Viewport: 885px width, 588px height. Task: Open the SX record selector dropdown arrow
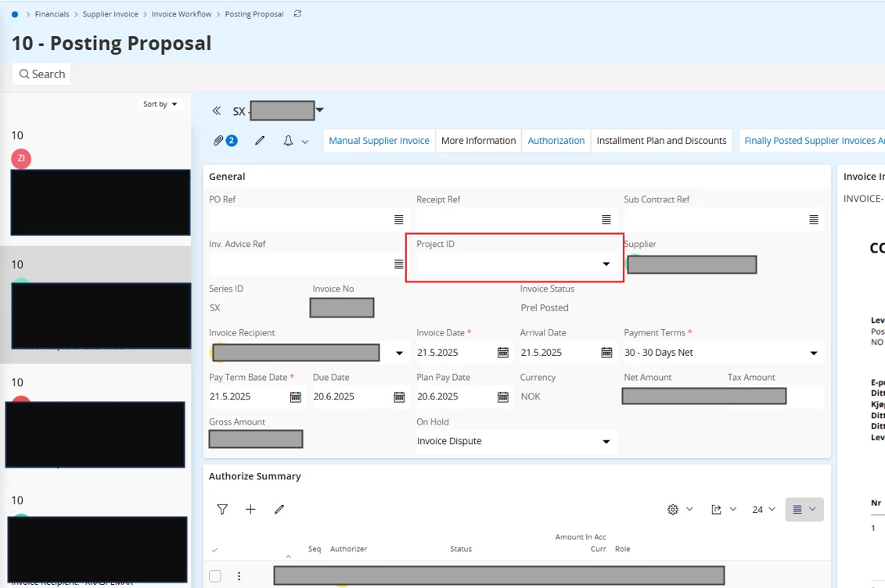pyautogui.click(x=319, y=110)
